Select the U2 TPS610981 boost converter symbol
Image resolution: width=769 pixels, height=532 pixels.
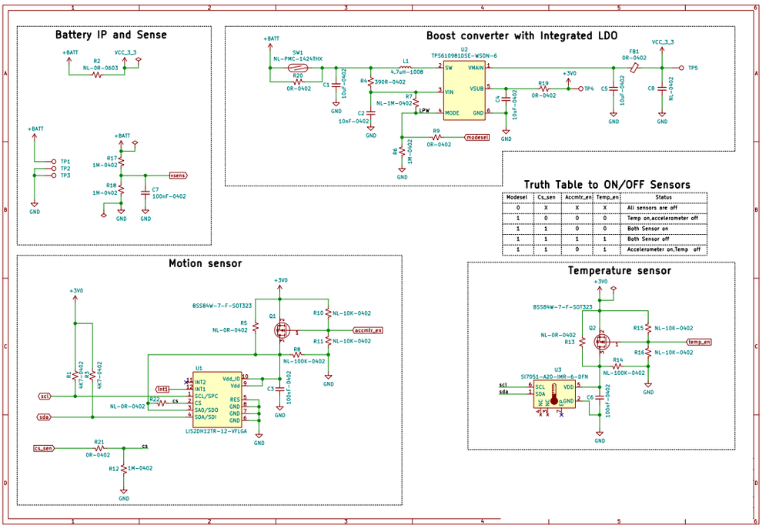tap(464, 91)
